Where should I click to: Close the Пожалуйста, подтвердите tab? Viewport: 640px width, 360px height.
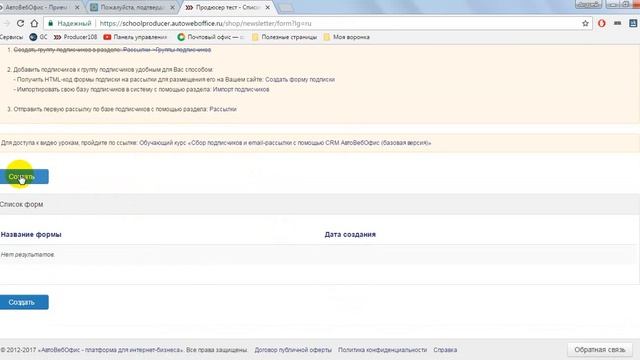point(173,7)
